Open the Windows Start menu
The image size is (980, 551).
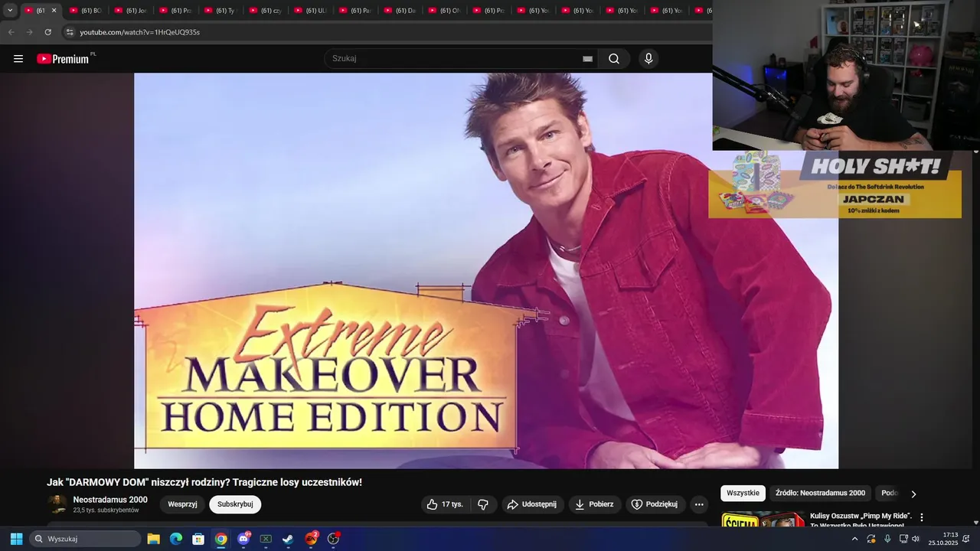coord(16,539)
